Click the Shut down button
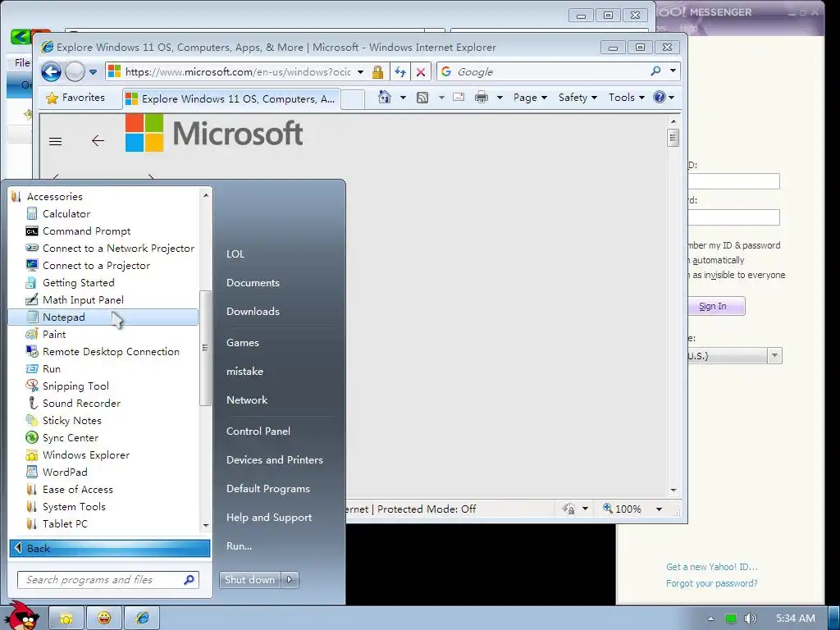840x630 pixels. pyautogui.click(x=250, y=580)
